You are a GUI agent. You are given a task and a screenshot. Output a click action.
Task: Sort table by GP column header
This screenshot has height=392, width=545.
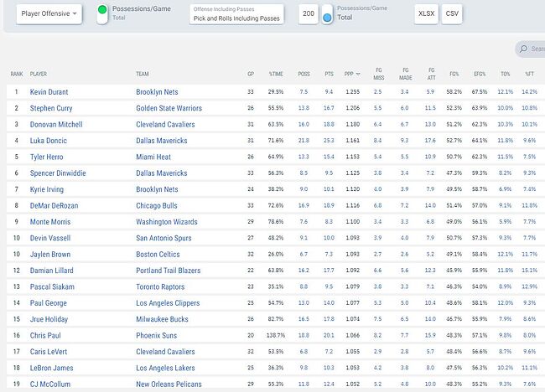pyautogui.click(x=251, y=74)
